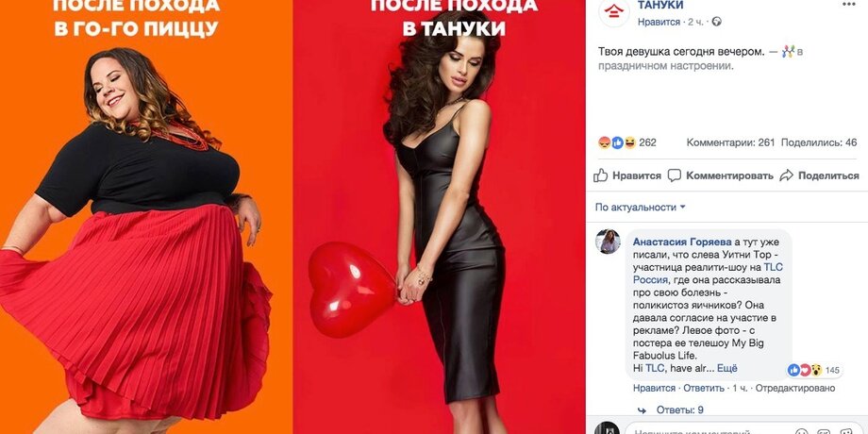Click the share arrow Поделиться icon
The width and height of the screenshot is (868, 434).
(x=786, y=175)
